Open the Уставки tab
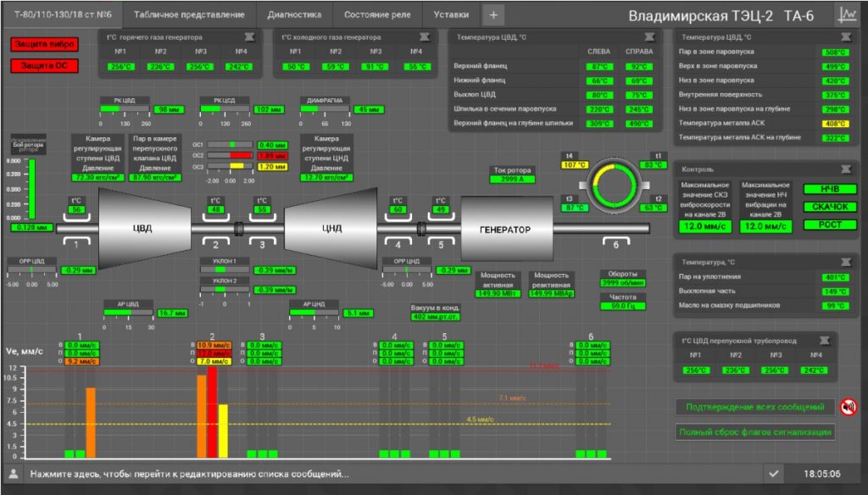868x495 pixels. 451,15
